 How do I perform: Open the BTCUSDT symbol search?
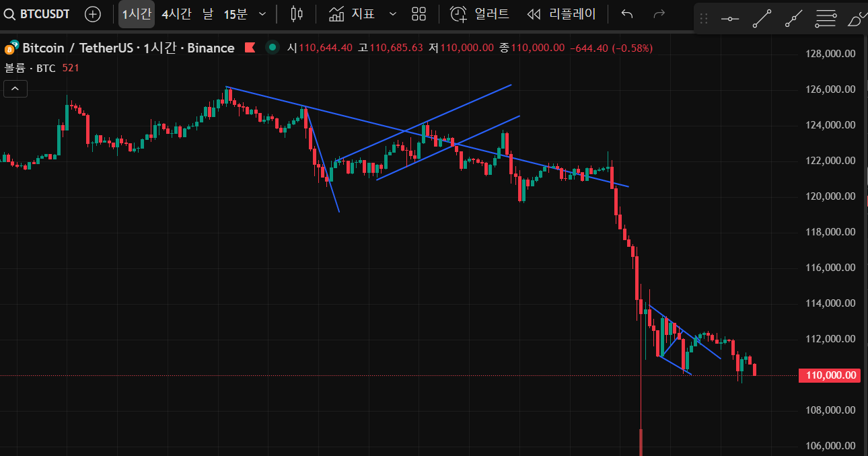38,14
